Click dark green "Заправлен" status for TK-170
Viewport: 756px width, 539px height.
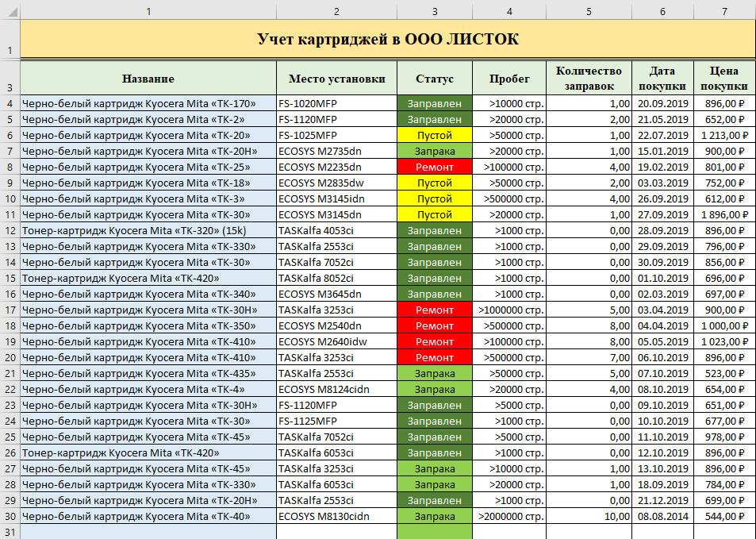pyautogui.click(x=435, y=103)
